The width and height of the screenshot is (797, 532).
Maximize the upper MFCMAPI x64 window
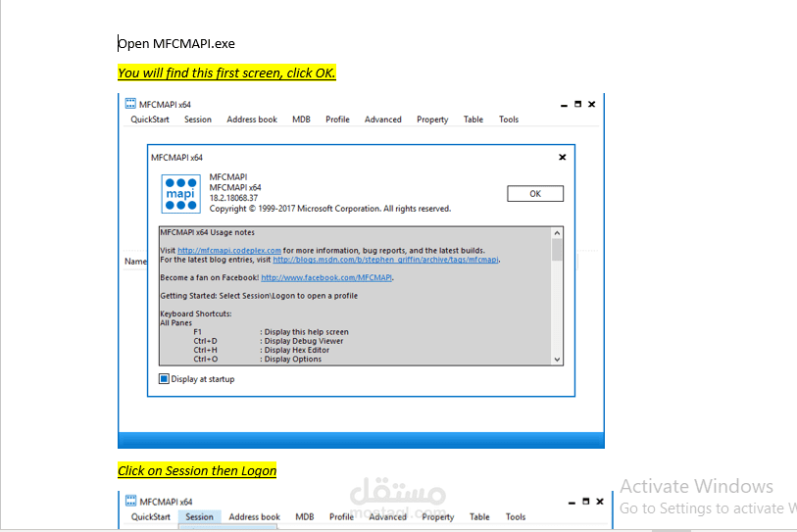tap(578, 104)
